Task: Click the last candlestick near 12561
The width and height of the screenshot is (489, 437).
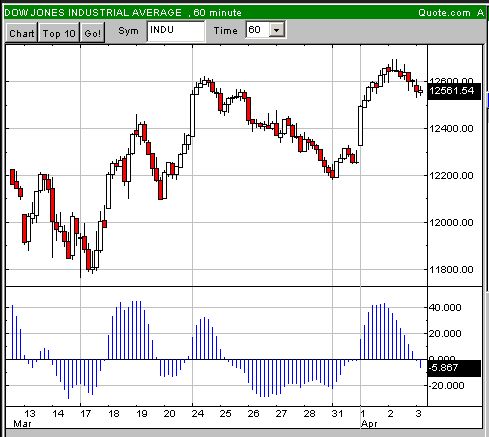Action: pos(420,91)
